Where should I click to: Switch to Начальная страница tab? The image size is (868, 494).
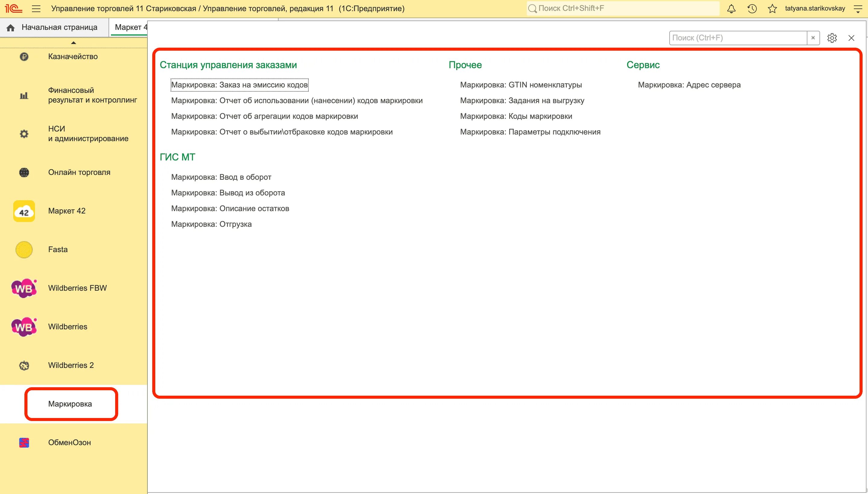pyautogui.click(x=54, y=27)
